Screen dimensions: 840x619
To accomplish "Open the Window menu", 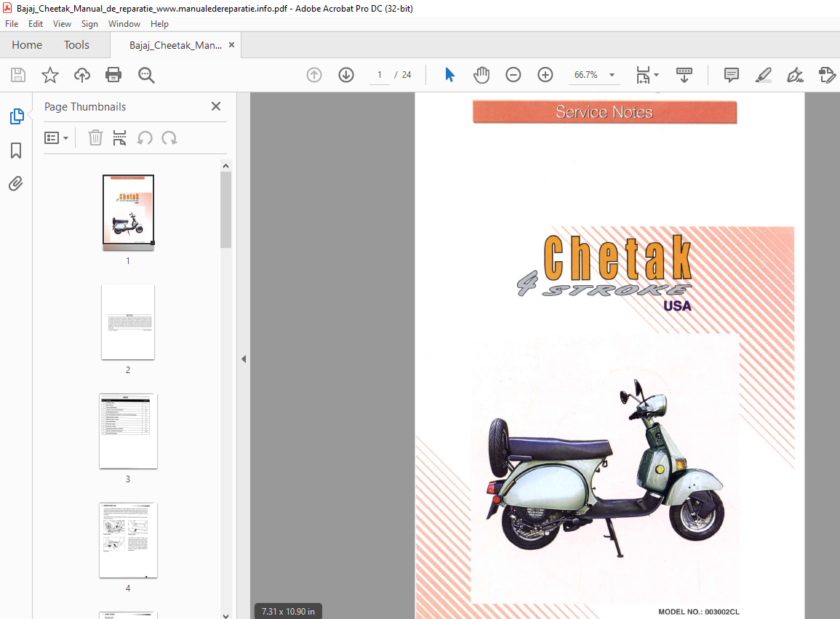I will (x=124, y=23).
